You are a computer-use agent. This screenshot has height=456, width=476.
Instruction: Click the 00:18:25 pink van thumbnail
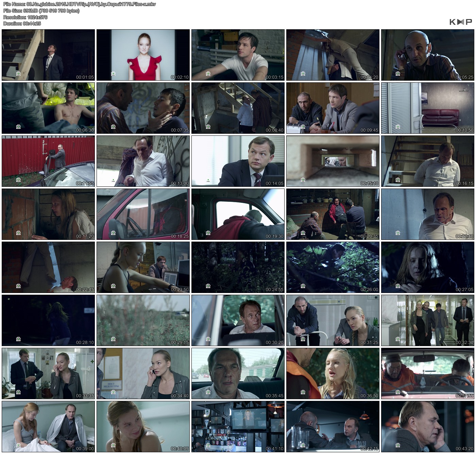[143, 214]
